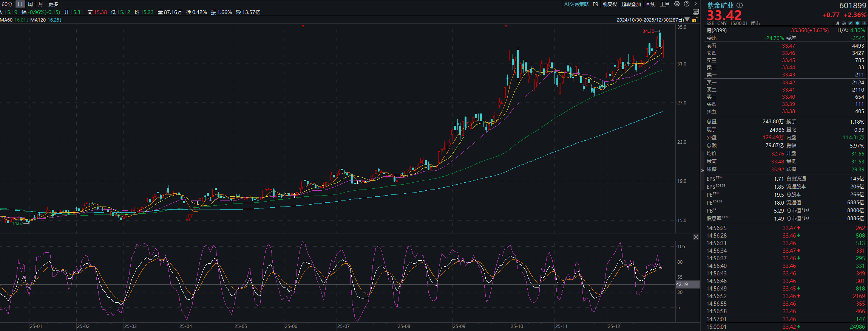This screenshot has height=331, width=868.
Task: Click the 前复权 adjustment button
Action: [x=610, y=4]
